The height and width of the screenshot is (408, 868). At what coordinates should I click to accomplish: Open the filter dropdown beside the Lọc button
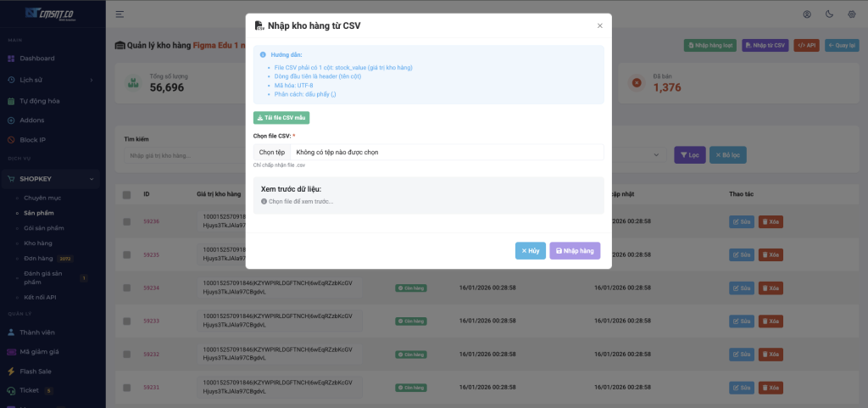coord(636,155)
